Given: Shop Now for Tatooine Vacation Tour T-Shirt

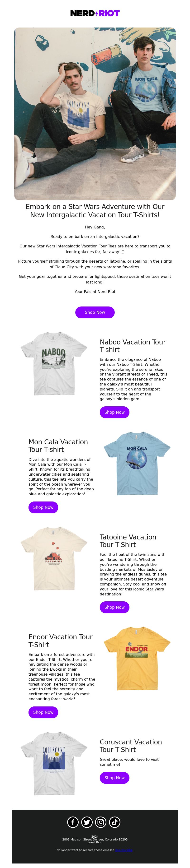Looking at the screenshot, I should pyautogui.click(x=114, y=607).
